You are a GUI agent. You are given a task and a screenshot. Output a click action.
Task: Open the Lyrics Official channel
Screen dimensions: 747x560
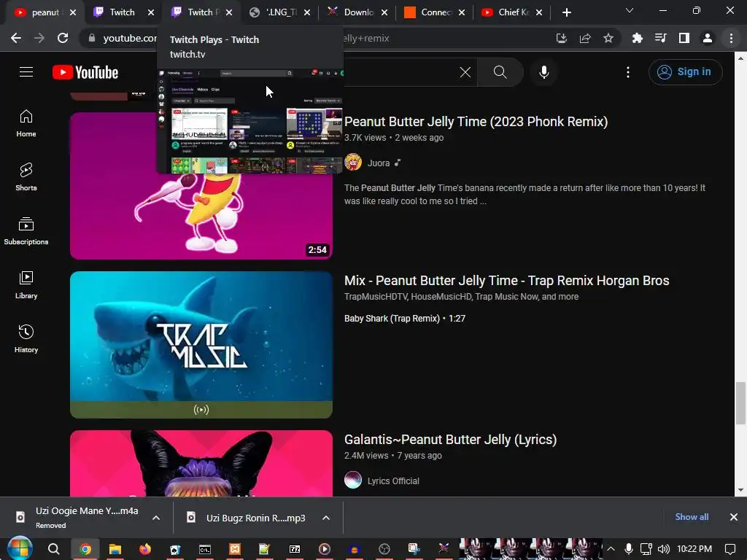pos(393,481)
